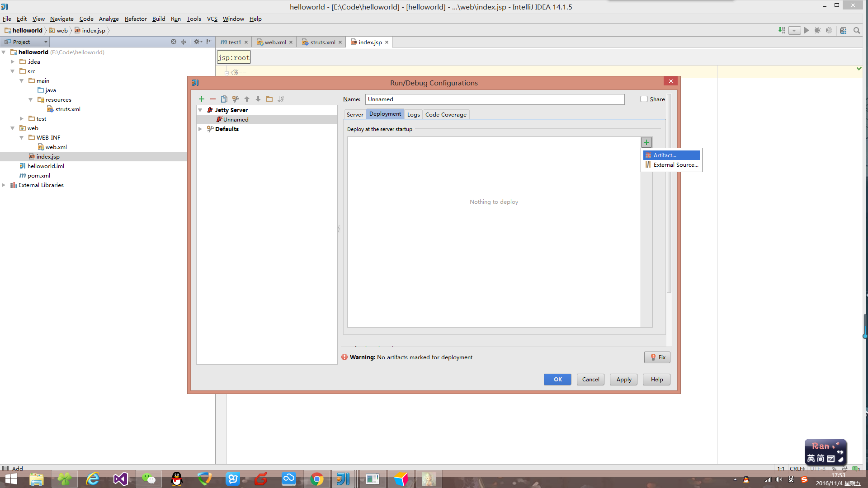This screenshot has width=868, height=488.
Task: Open the Build menu
Action: click(x=159, y=19)
